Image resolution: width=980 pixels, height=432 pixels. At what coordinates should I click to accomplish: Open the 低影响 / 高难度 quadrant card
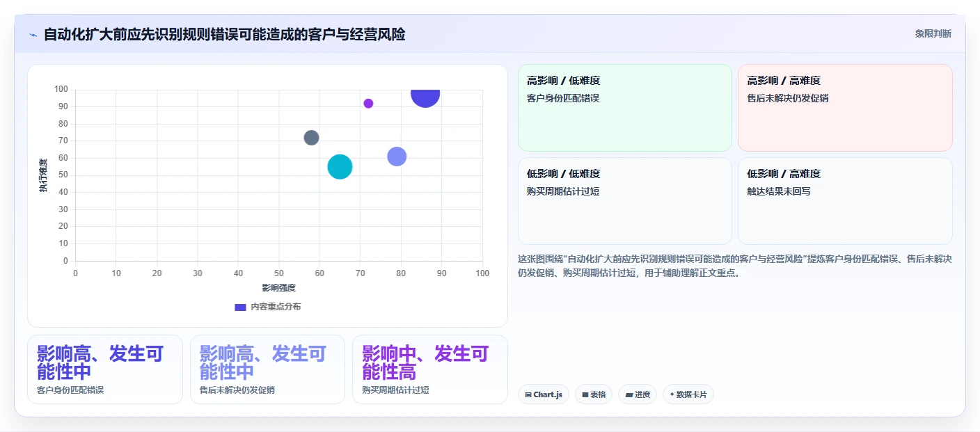(845, 201)
